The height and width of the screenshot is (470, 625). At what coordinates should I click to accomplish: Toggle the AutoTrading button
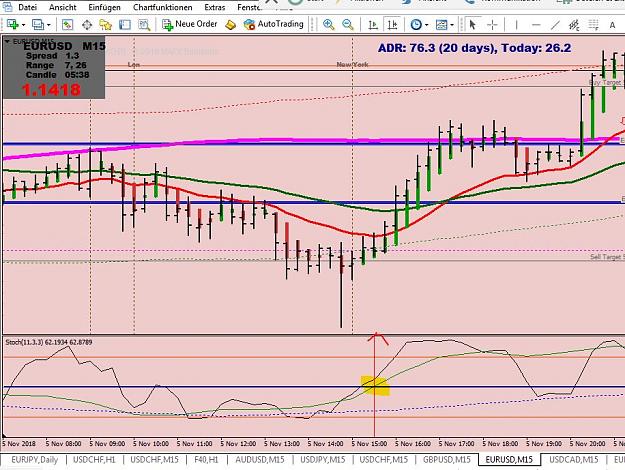point(273,24)
